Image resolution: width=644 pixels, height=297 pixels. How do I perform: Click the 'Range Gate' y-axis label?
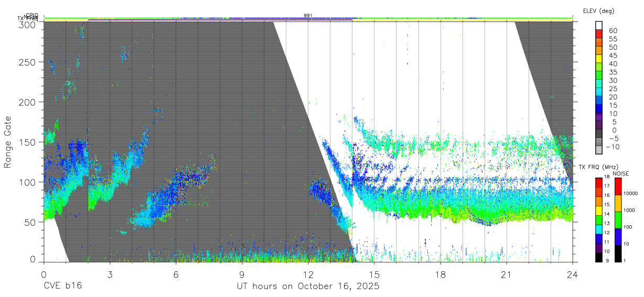click(8, 141)
